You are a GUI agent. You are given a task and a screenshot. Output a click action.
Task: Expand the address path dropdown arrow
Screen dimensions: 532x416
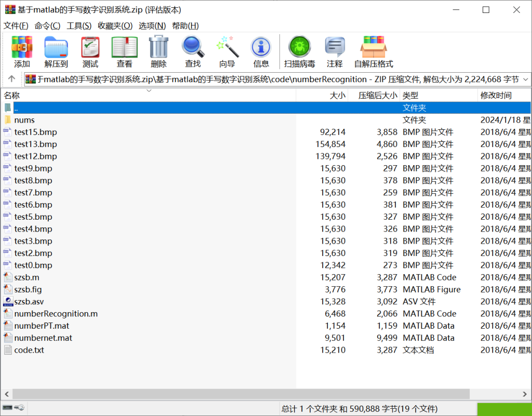[x=525, y=79]
